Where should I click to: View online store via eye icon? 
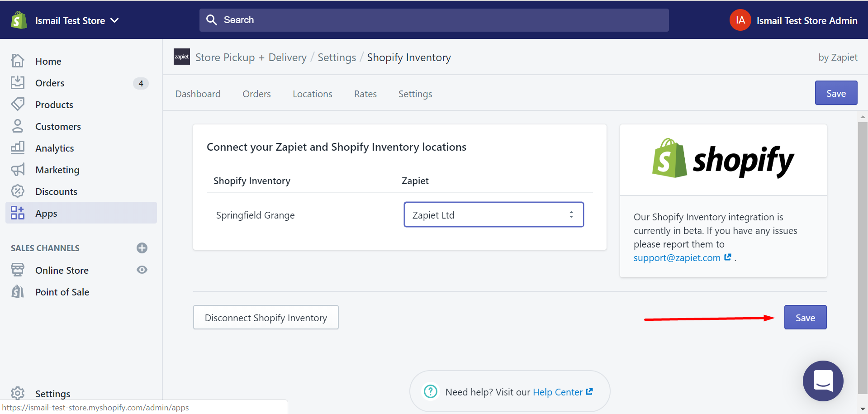pos(142,270)
